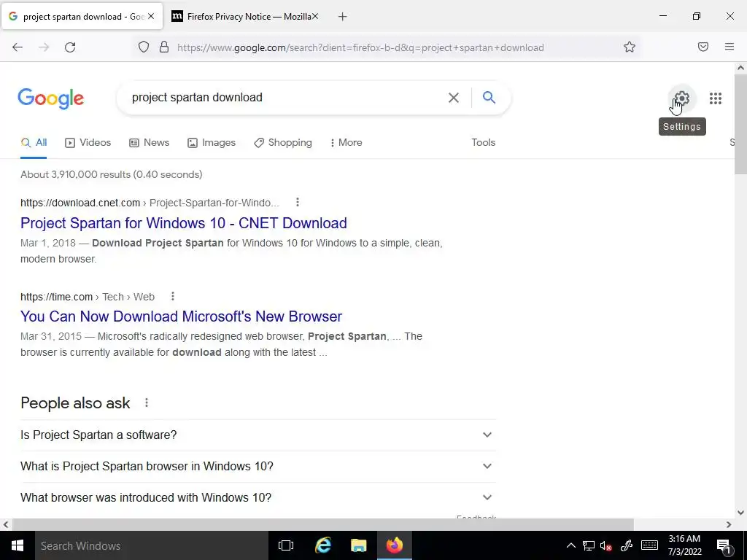Screen dimensions: 747x560
Task: Open the Google apps grid icon
Action: coord(716,98)
